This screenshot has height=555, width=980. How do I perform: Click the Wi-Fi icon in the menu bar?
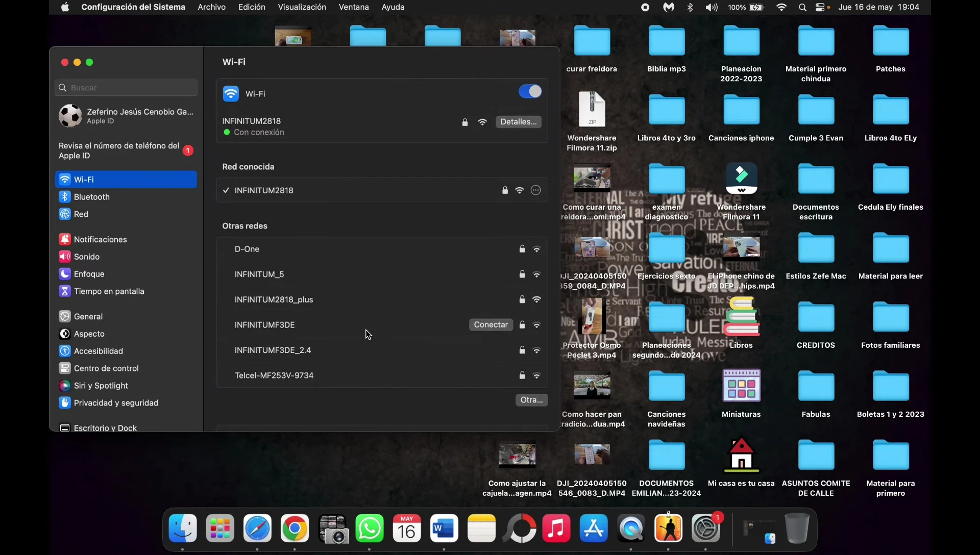click(781, 7)
